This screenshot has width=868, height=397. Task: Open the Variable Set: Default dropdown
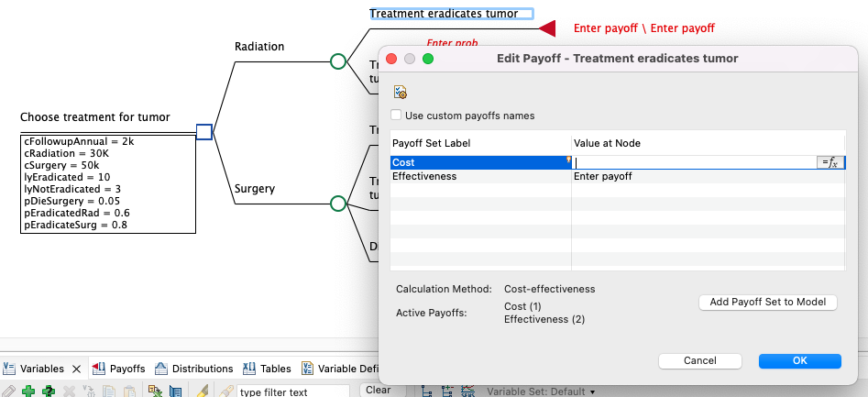(541, 391)
